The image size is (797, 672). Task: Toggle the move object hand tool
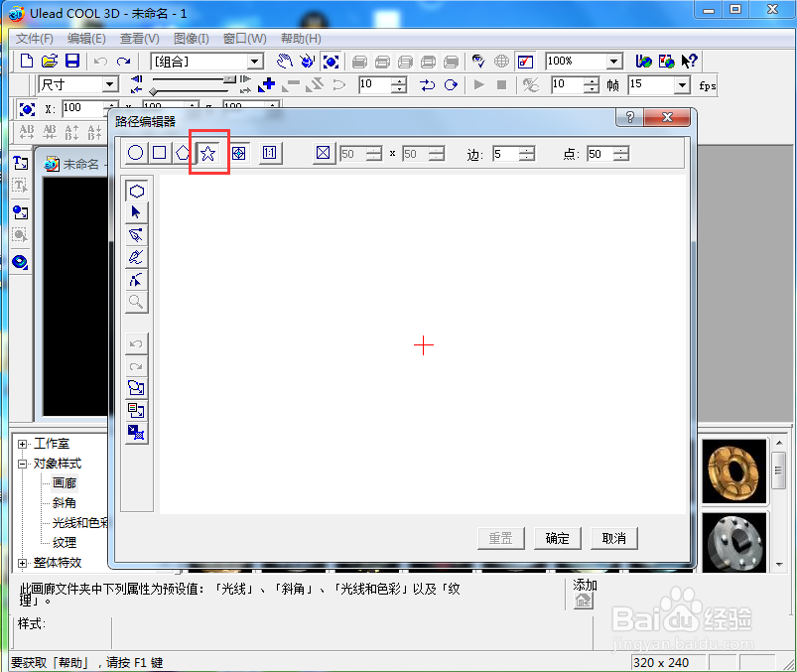(x=285, y=62)
